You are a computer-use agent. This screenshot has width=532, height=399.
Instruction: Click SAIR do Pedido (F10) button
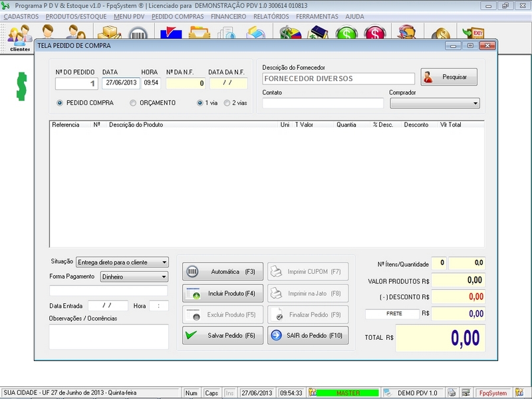coord(308,335)
